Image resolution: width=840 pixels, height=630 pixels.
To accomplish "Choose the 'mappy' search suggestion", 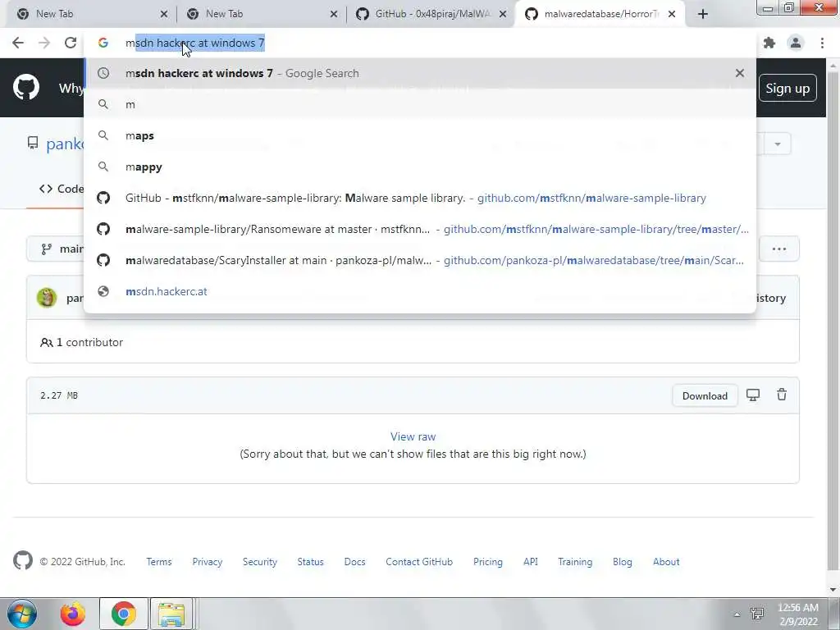I will coord(420,167).
